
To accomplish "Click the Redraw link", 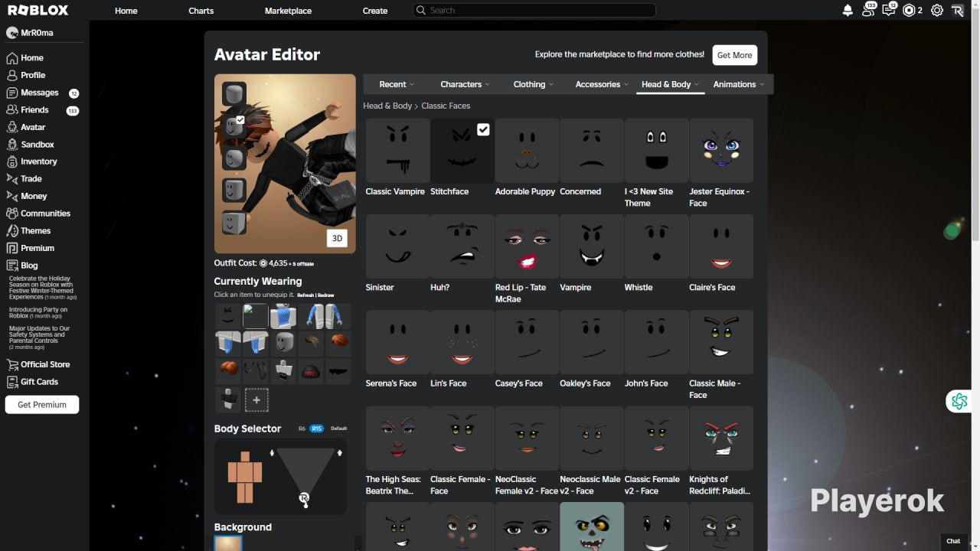I will coord(326,295).
